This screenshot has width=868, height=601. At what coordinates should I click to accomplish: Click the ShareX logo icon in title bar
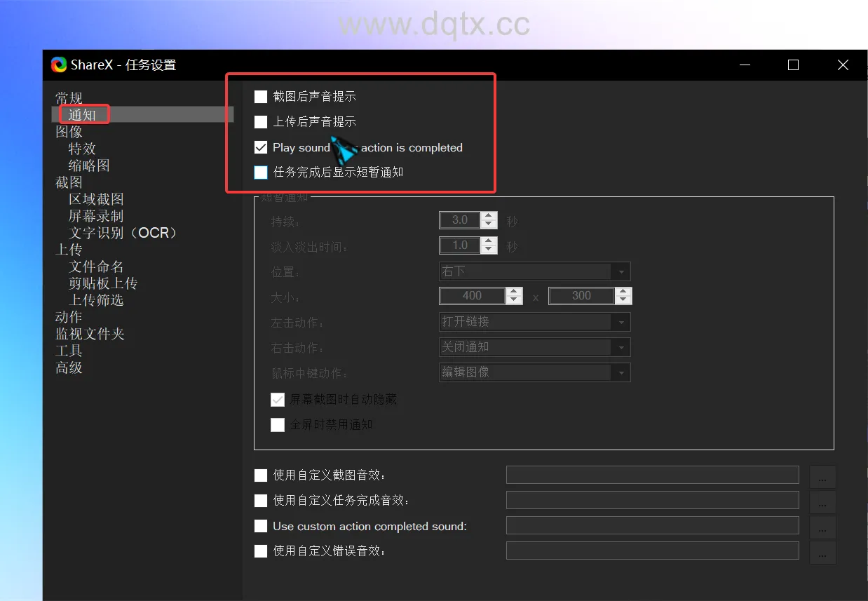click(x=59, y=65)
